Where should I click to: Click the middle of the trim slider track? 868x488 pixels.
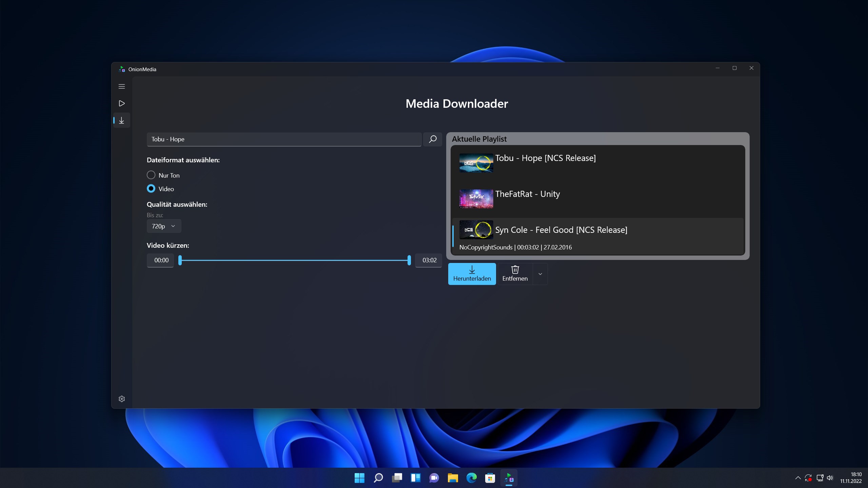(x=295, y=260)
